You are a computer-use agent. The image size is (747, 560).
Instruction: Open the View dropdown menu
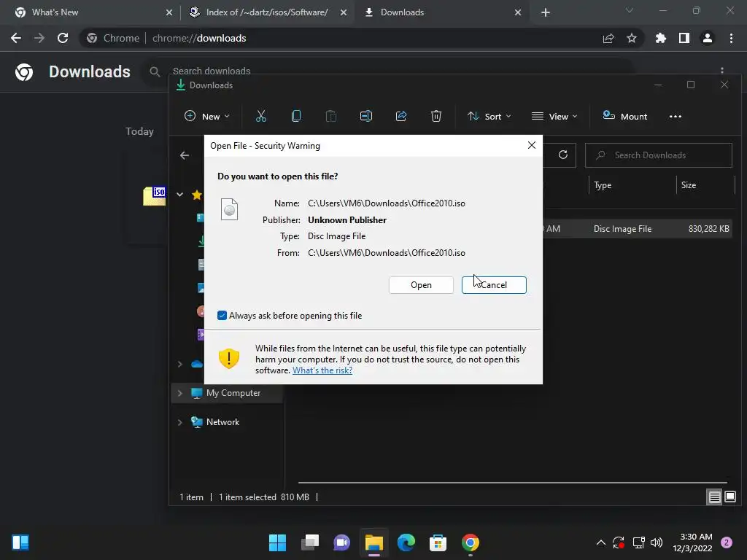[554, 116]
